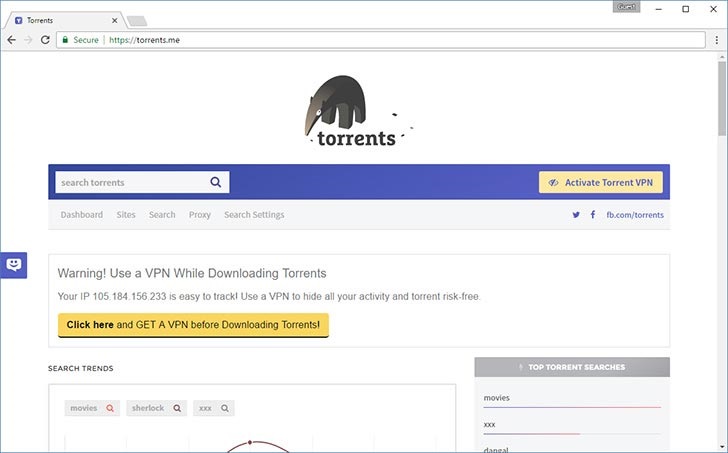The image size is (728, 453).
Task: Open a new tab button
Action: point(136,21)
